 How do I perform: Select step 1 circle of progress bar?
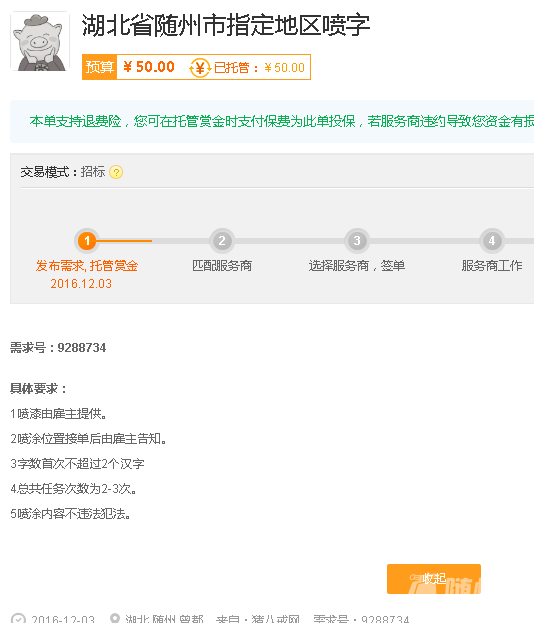point(87,240)
